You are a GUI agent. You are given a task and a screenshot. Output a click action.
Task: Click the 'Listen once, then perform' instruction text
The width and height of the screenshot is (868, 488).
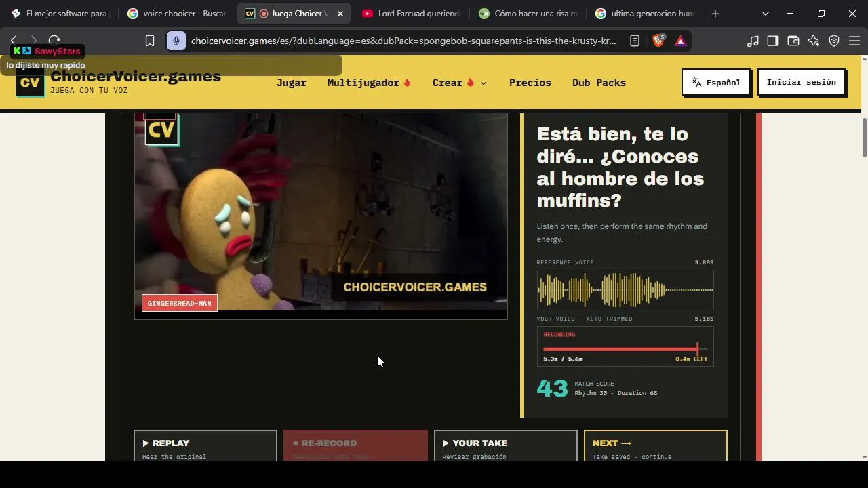622,232
